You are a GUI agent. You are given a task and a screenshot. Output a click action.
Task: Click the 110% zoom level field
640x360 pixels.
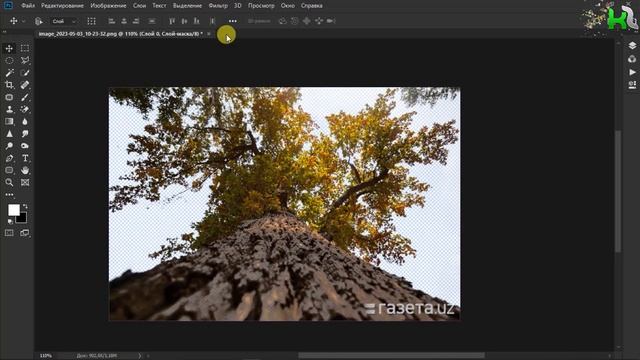pyautogui.click(x=46, y=356)
